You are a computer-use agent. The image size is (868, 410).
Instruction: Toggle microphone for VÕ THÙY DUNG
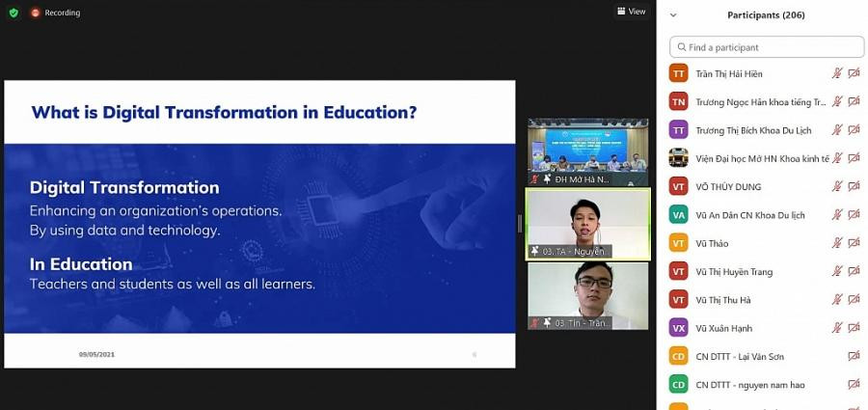(837, 187)
